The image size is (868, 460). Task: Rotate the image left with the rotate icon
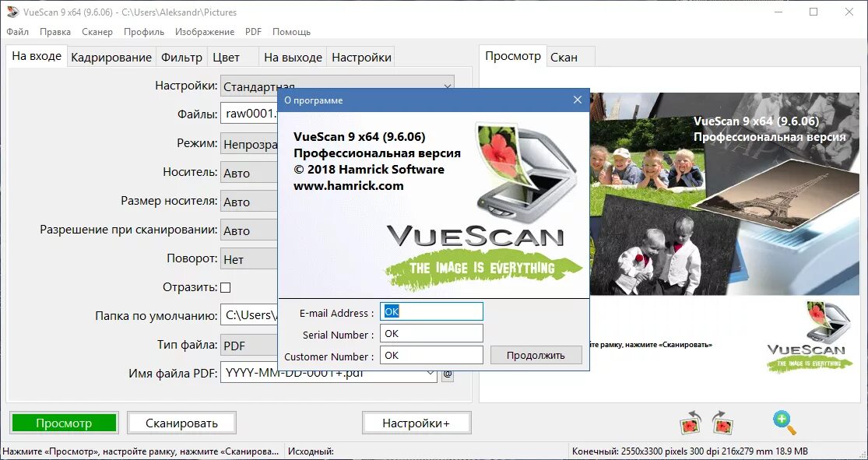[691, 423]
